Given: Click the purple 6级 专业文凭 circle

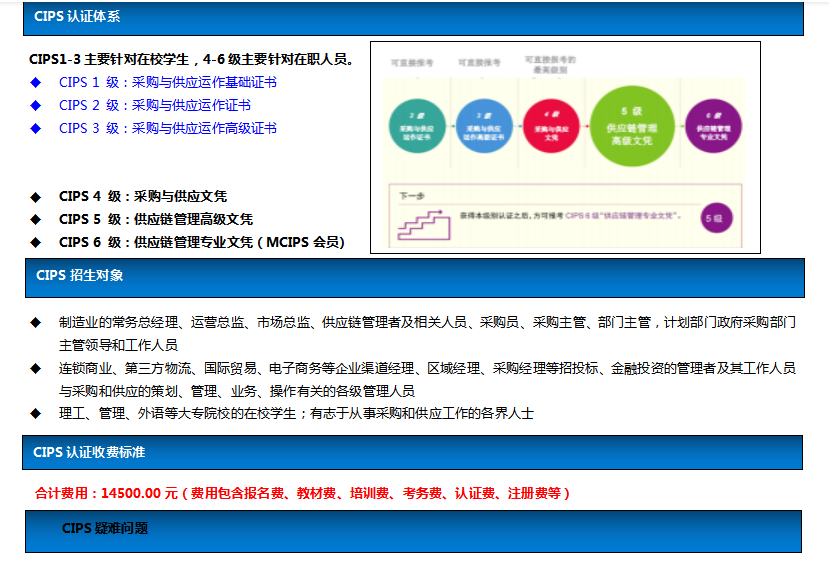Looking at the screenshot, I should click(713, 126).
